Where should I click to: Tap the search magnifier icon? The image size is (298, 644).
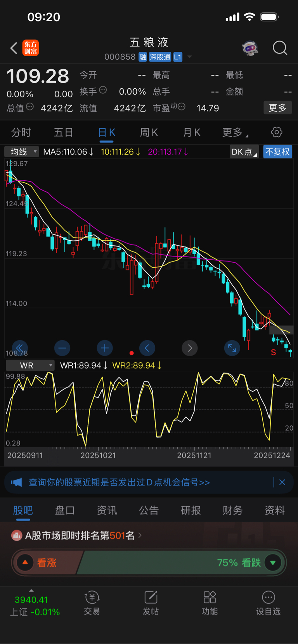280,48
